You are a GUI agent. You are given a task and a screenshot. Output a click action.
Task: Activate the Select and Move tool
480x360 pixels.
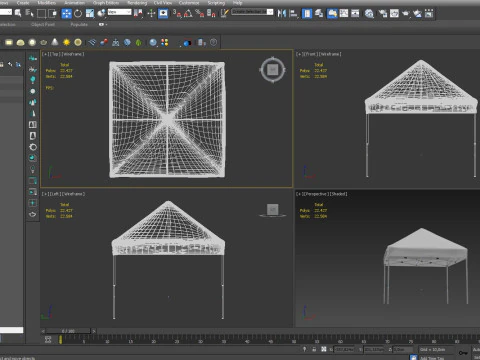66,13
